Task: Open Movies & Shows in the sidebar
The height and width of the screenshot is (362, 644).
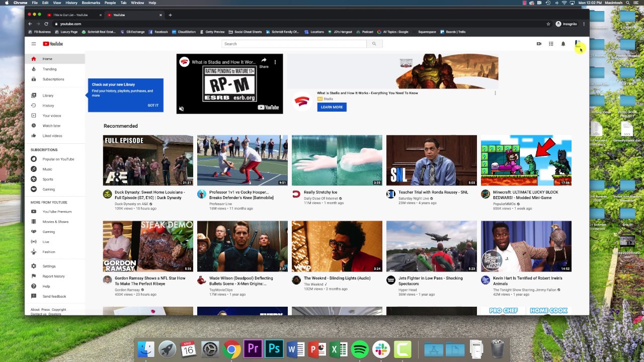Action: 55,222
